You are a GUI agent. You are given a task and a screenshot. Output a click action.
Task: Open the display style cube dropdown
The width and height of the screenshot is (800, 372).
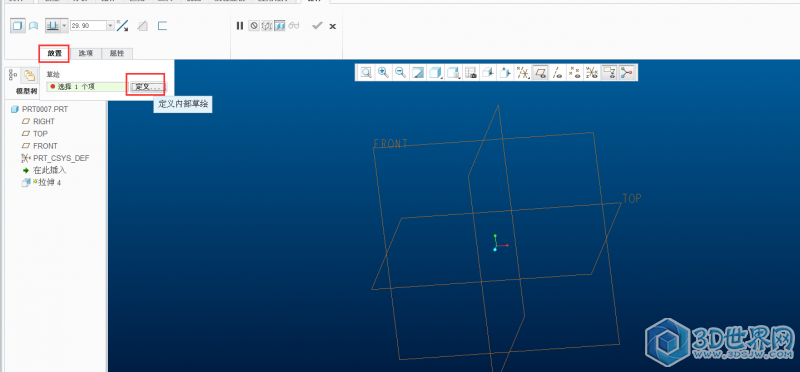pyautogui.click(x=436, y=72)
